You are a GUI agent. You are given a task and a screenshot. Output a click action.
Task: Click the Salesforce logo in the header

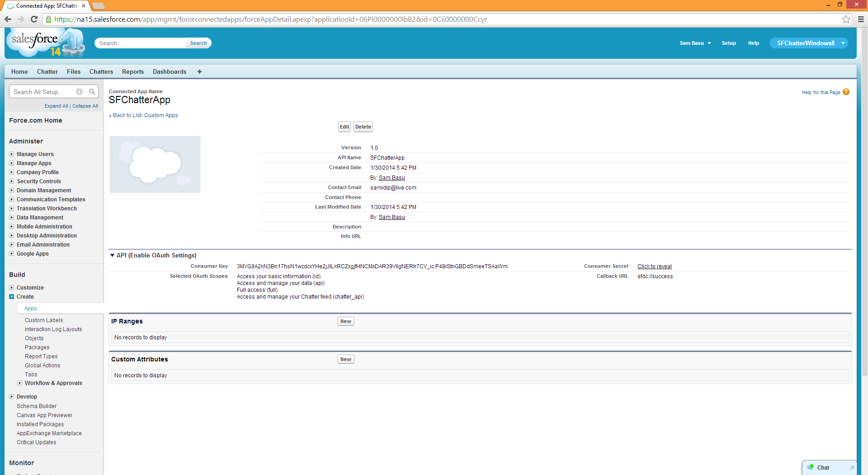tap(45, 43)
